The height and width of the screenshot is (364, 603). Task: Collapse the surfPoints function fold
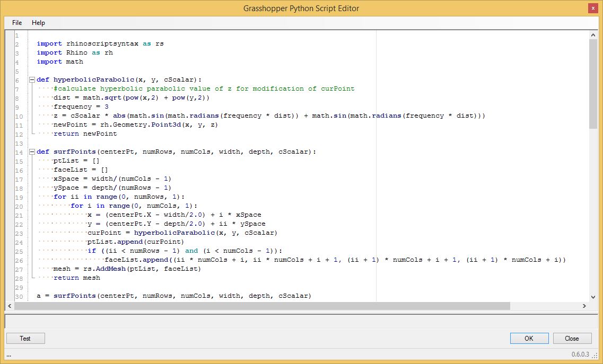click(x=32, y=152)
